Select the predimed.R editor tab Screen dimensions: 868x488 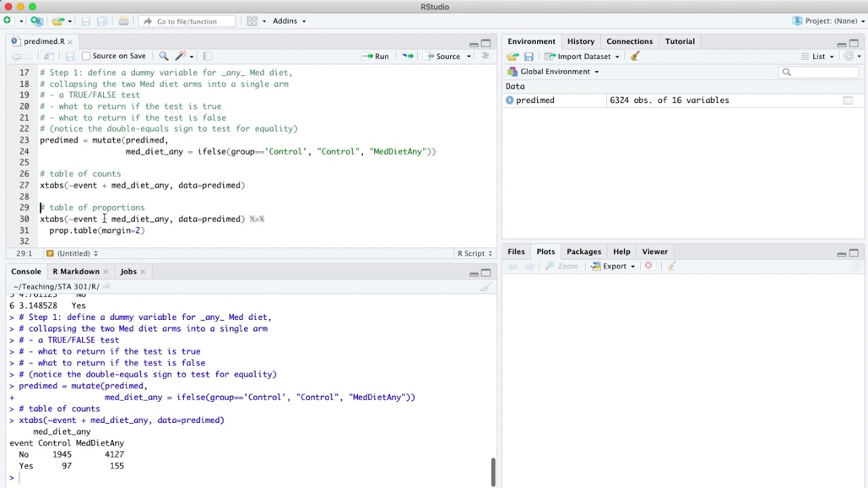pos(43,41)
